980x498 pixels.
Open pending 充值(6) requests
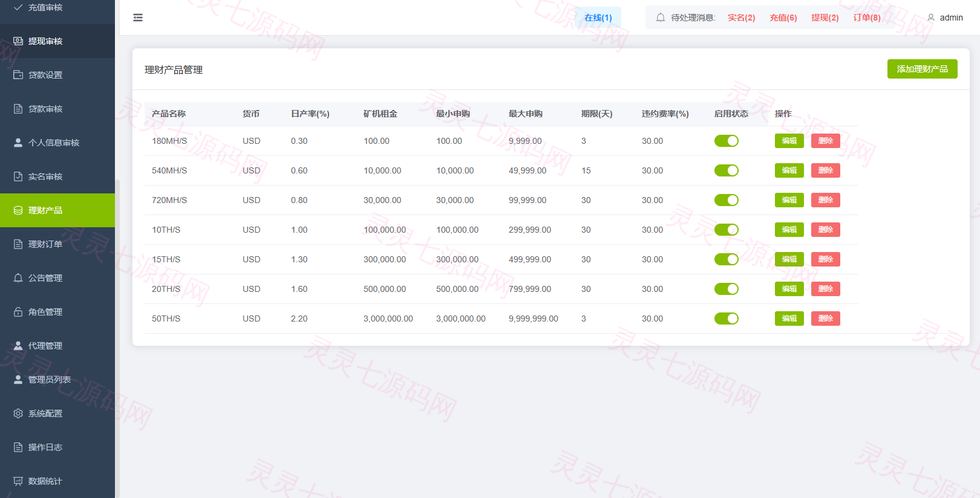(783, 18)
